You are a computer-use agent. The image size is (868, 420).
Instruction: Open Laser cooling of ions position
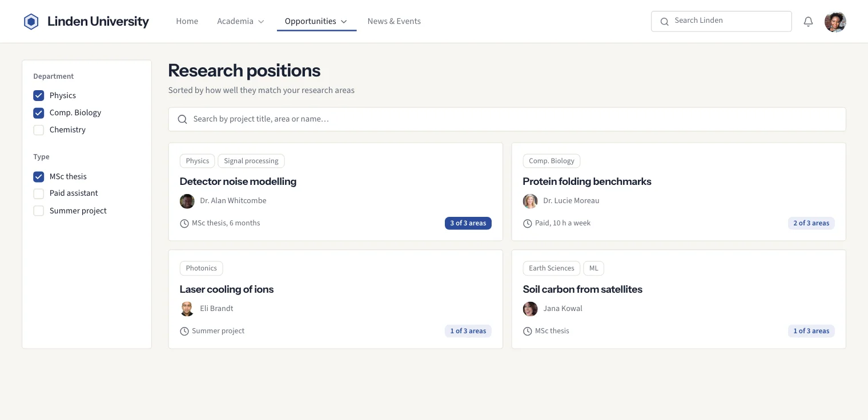227,289
